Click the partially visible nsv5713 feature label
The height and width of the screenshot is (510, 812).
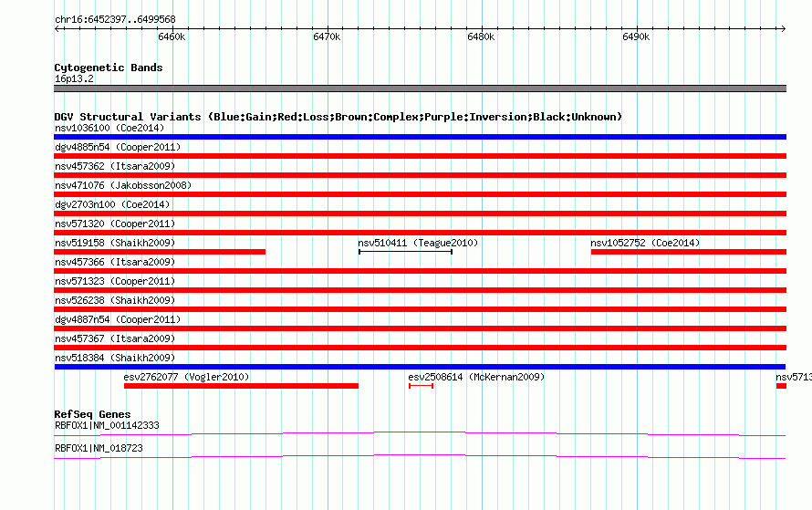794,377
